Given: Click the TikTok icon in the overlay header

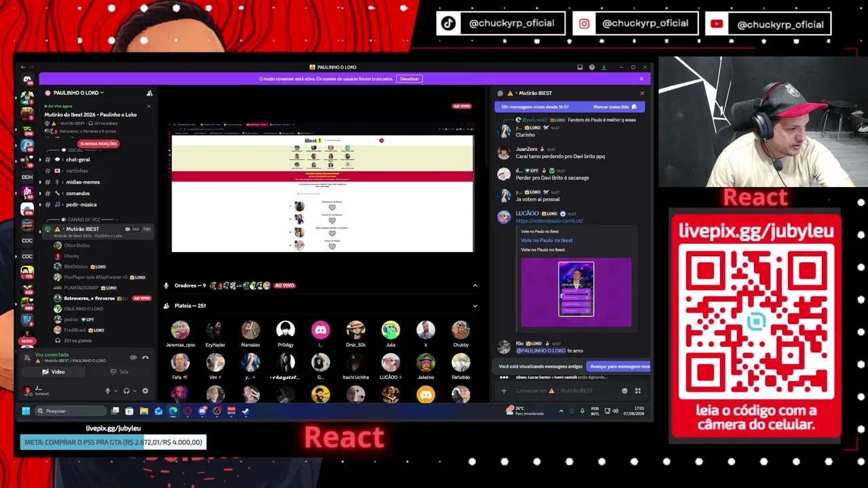Looking at the screenshot, I should (448, 24).
